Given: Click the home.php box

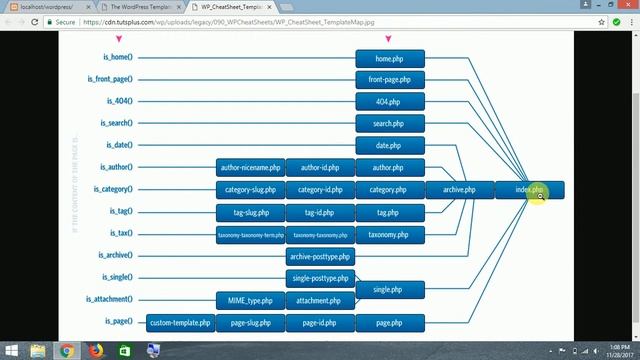Looking at the screenshot, I should pos(390,59).
